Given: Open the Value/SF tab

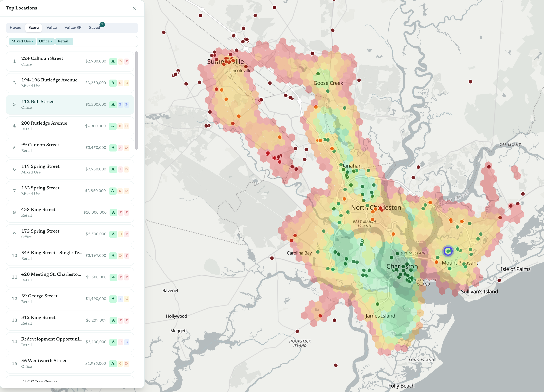Looking at the screenshot, I should point(73,28).
